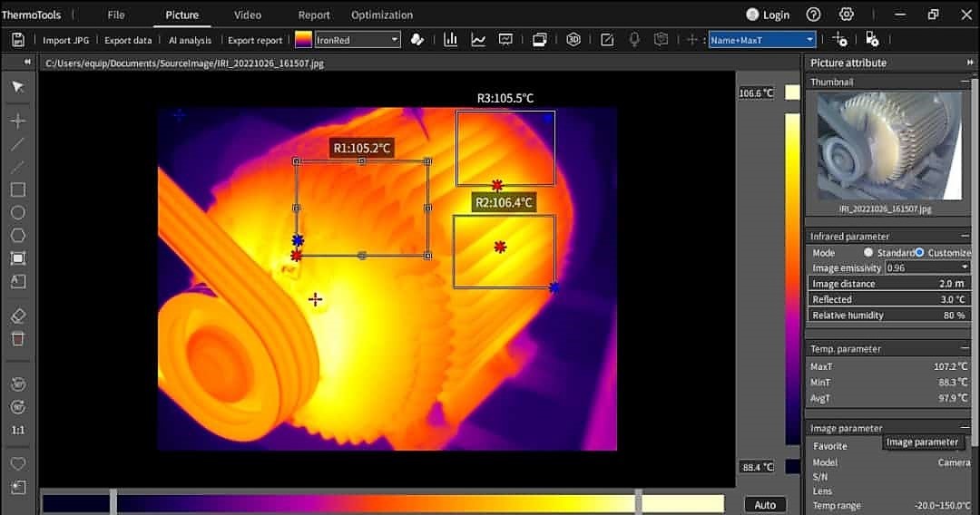Viewport: 980px width, 515px height.
Task: Open the Image emissivity 0.96 dropdown
Action: (x=927, y=267)
